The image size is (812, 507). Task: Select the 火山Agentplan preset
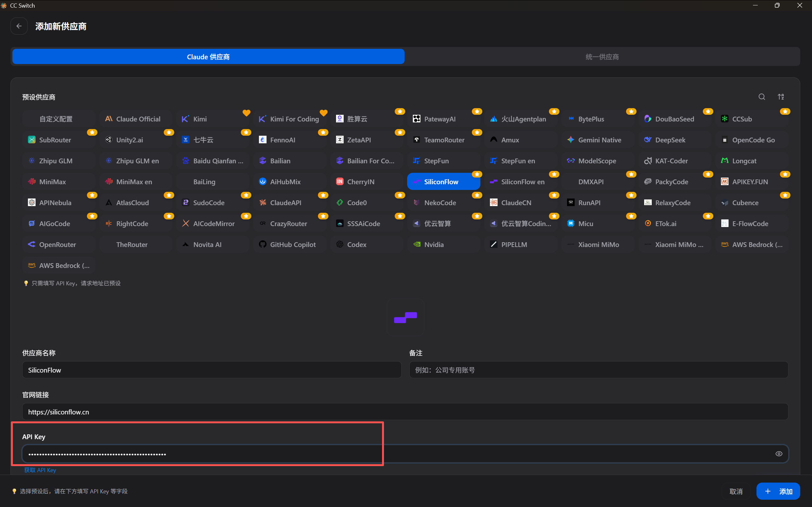click(x=521, y=119)
